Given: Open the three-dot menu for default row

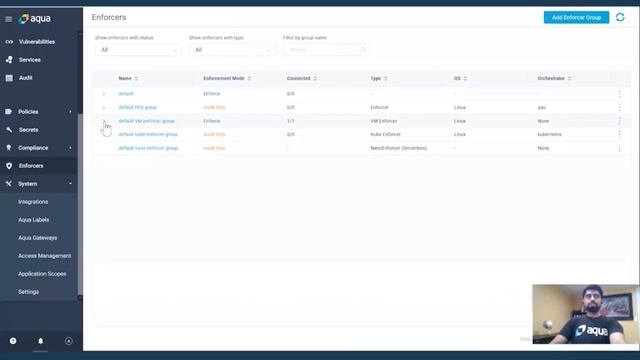Looking at the screenshot, I should pyautogui.click(x=620, y=93).
